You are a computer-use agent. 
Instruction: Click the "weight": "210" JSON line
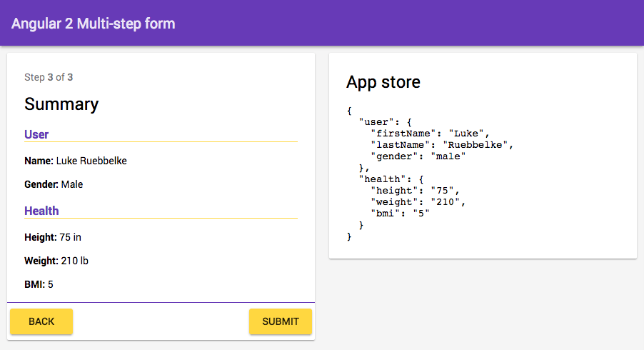click(x=418, y=202)
